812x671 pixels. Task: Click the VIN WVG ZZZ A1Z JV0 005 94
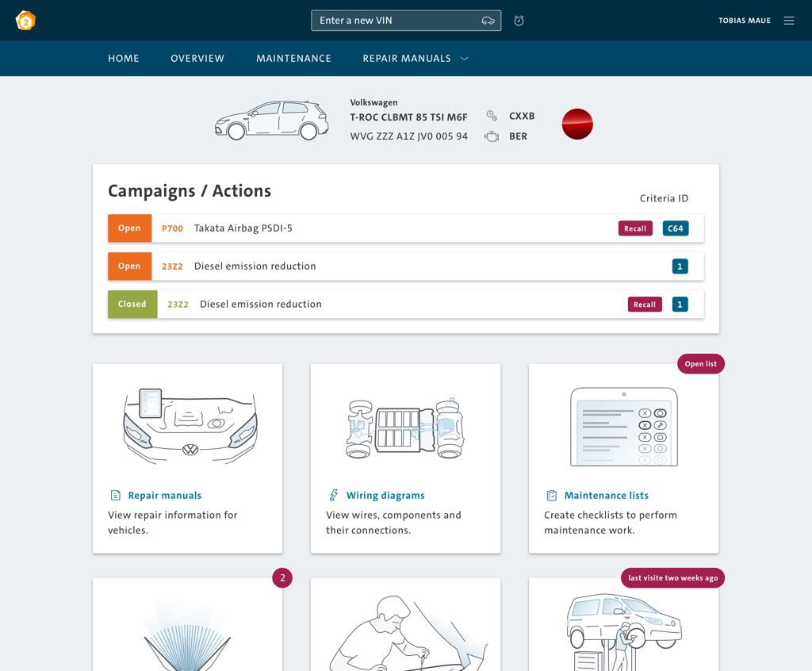pos(408,136)
